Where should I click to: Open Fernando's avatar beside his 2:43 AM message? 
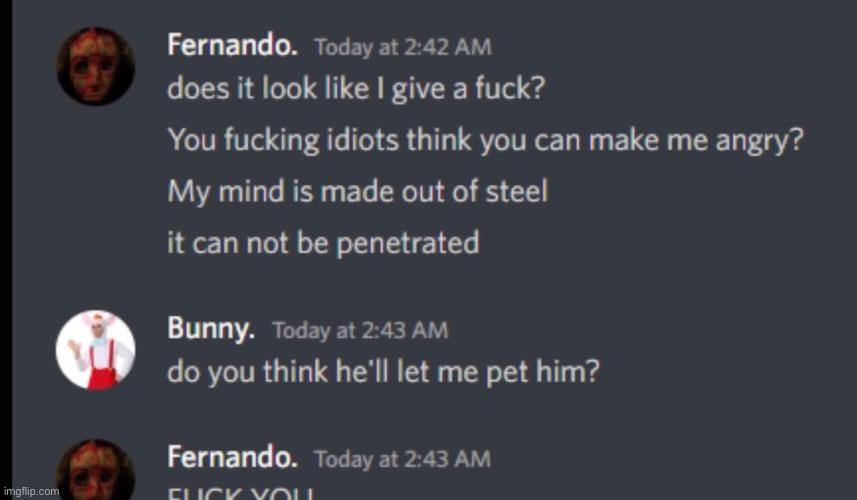pyautogui.click(x=96, y=469)
